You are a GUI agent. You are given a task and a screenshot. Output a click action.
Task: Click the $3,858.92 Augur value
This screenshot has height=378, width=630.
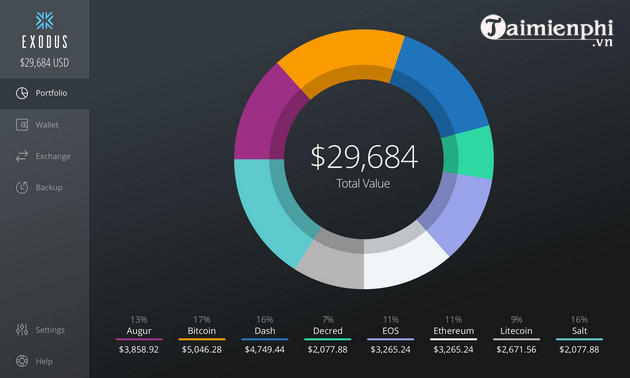pyautogui.click(x=139, y=349)
